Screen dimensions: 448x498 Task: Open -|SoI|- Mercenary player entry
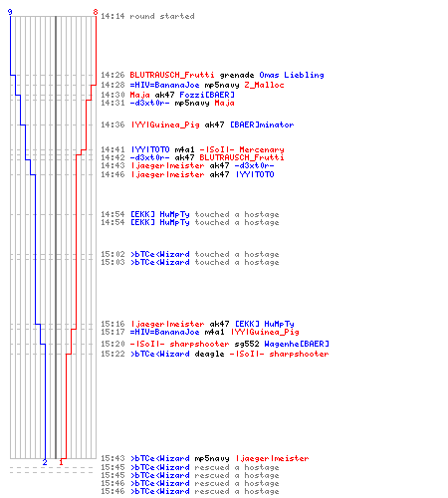[242, 149]
